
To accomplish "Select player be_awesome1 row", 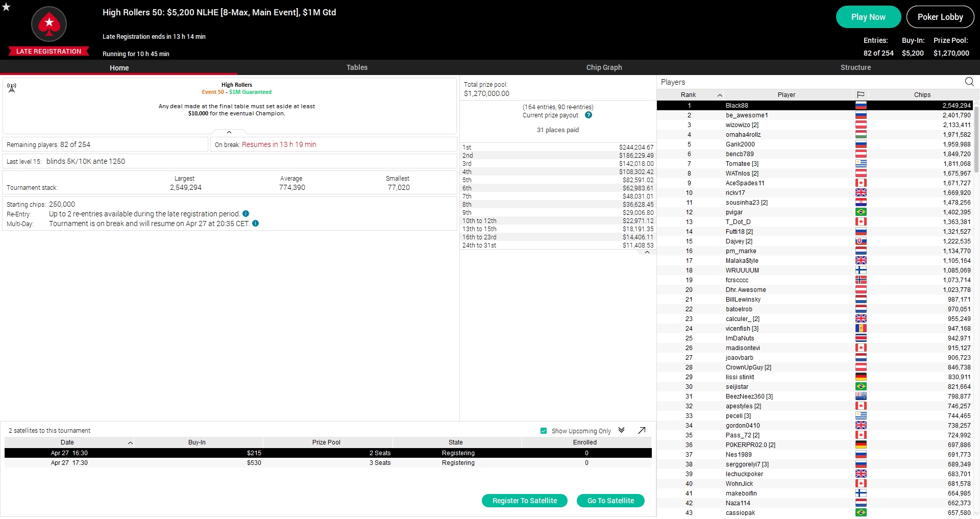I will tap(815, 115).
